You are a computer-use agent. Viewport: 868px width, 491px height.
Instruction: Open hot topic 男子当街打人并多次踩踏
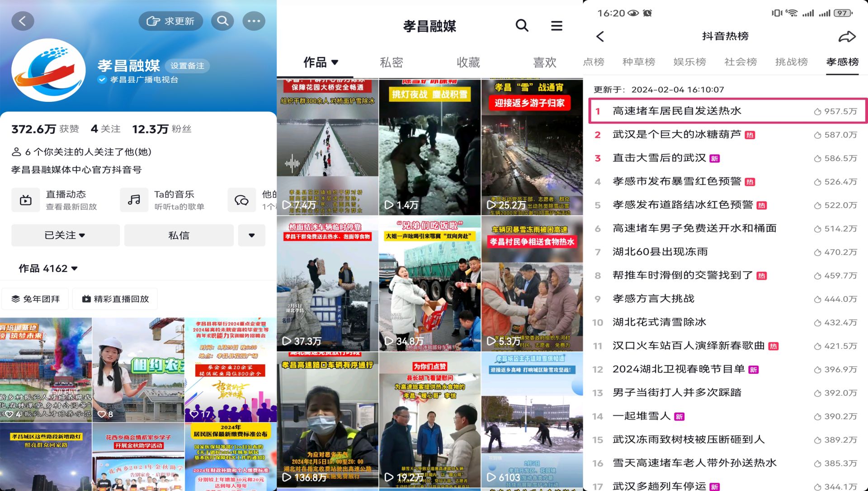(x=727, y=393)
